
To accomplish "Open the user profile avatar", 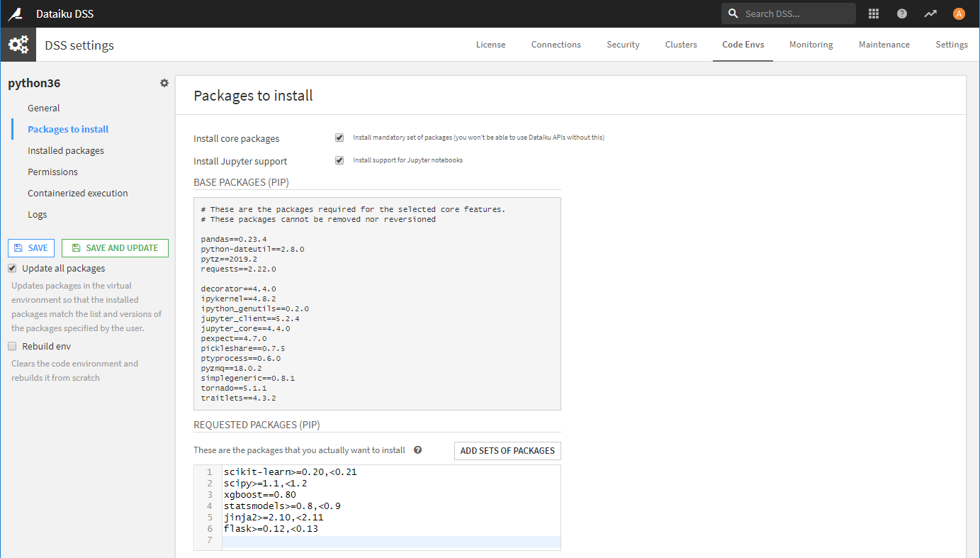I will click(959, 13).
